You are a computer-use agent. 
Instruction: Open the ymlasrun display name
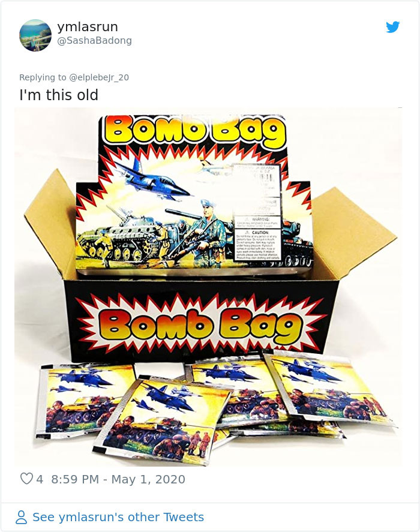tap(88, 27)
